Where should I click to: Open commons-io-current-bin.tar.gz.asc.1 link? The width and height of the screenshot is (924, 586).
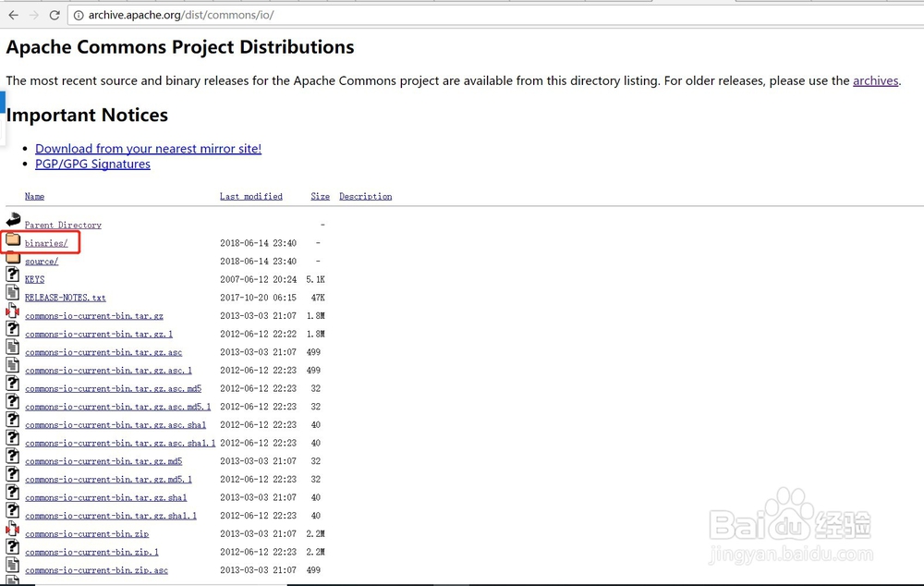108,371
